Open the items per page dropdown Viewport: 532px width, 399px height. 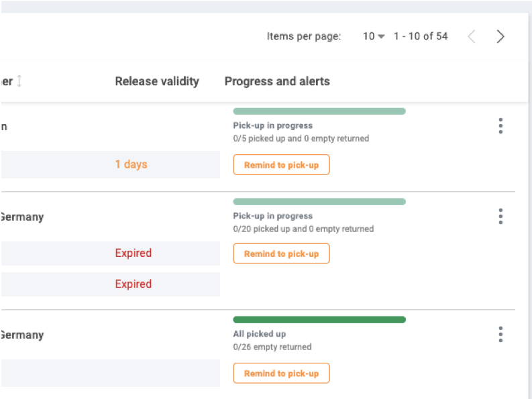click(x=374, y=36)
